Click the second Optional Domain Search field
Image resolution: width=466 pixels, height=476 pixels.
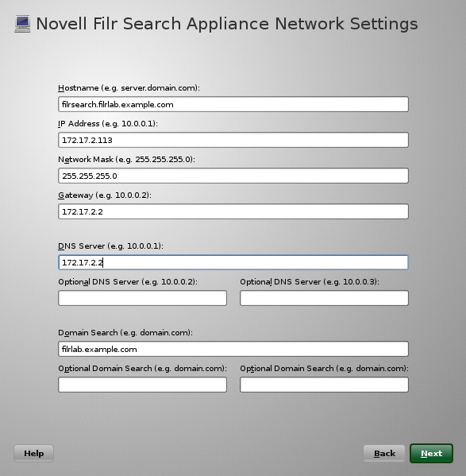click(x=324, y=385)
